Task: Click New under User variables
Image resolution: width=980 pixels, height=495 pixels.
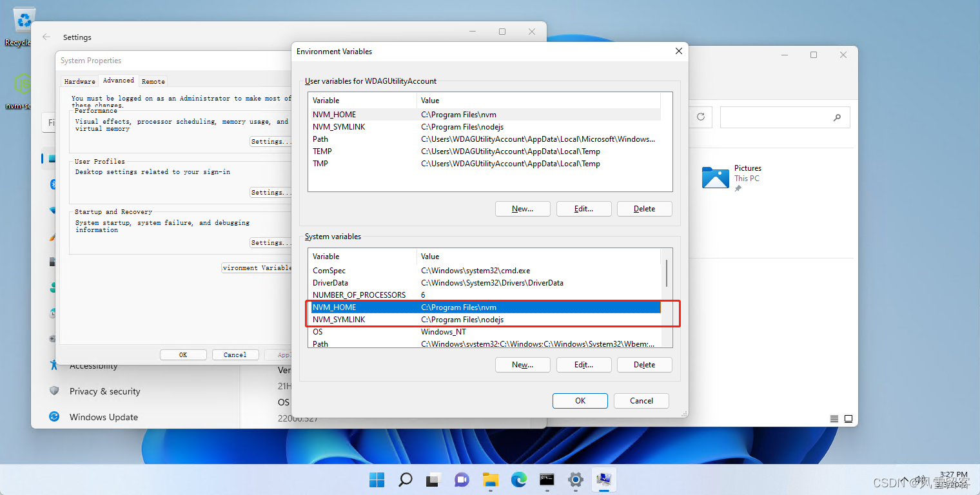Action: 523,209
